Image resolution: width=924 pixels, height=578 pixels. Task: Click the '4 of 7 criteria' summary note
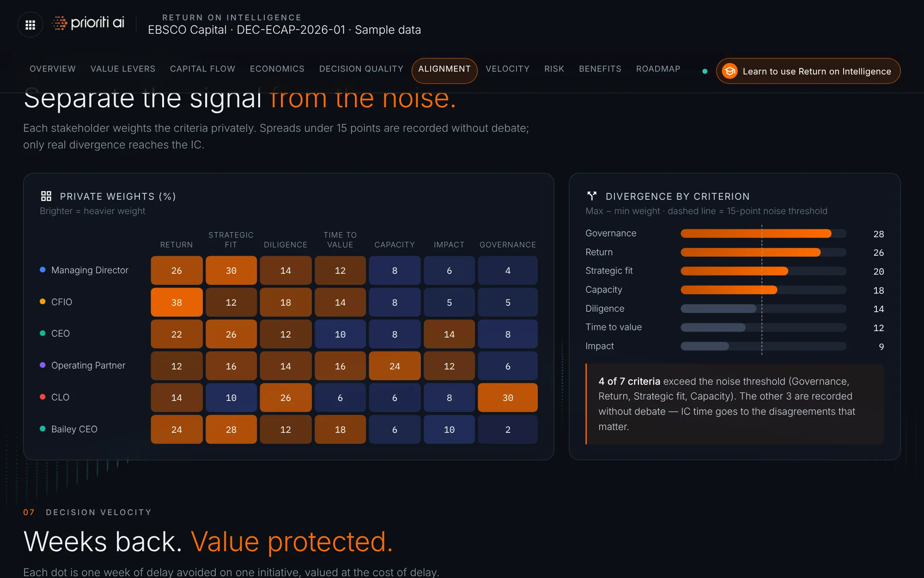click(735, 404)
